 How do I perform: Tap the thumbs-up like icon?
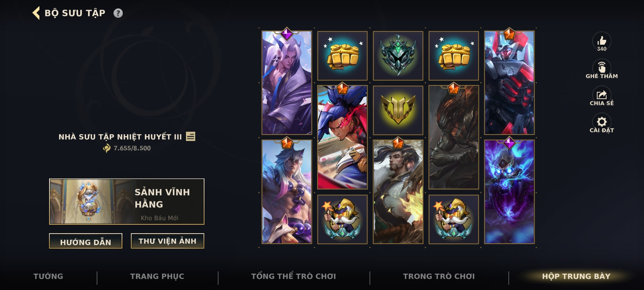coord(602,41)
